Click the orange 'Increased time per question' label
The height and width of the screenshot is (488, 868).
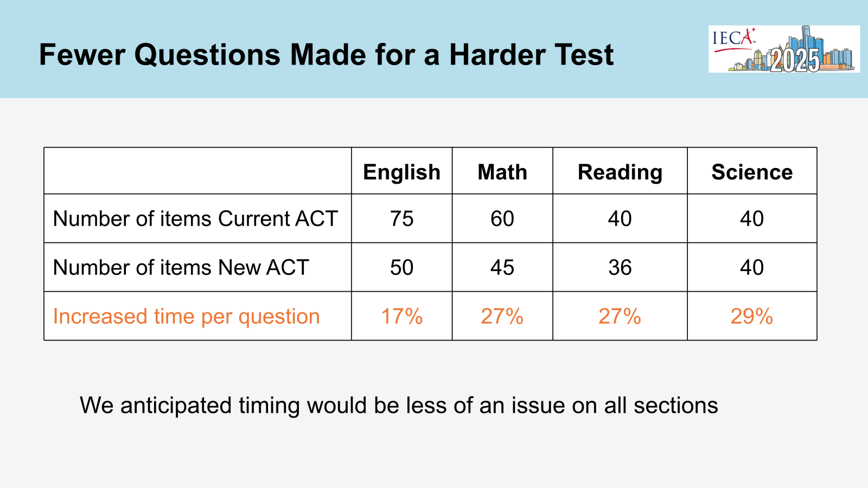[187, 317]
